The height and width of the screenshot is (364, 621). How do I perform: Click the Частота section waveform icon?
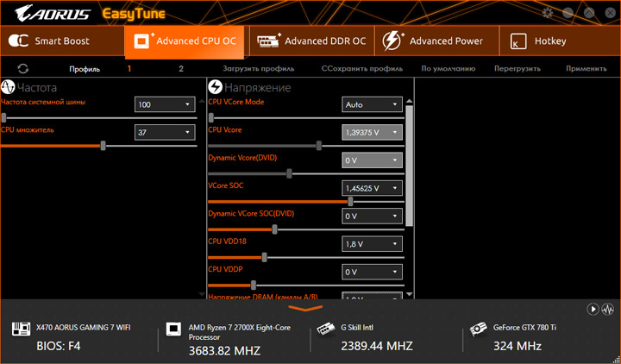[8, 87]
